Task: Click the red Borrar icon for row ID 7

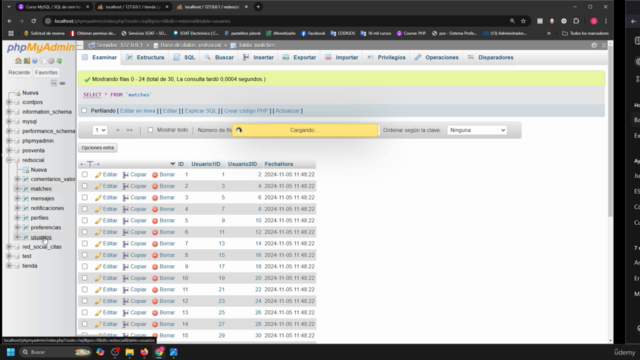Action: tap(155, 244)
